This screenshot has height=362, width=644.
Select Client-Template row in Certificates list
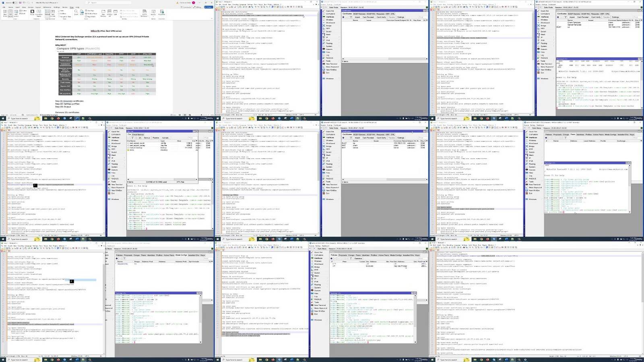[599, 23]
